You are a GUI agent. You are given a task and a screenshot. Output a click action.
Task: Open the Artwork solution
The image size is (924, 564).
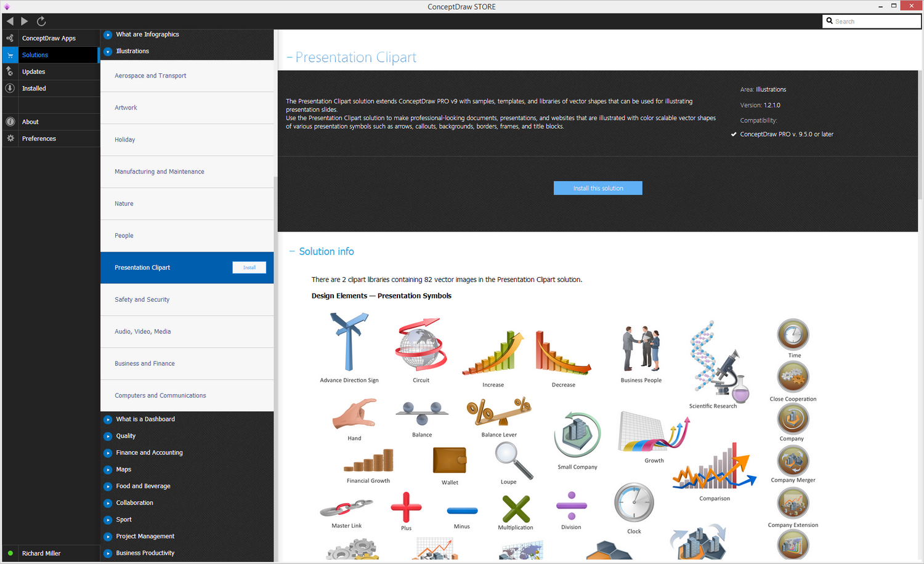(187, 108)
